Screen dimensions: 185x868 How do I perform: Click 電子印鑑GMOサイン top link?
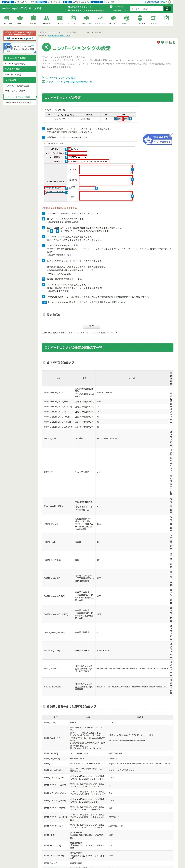tap(81, 2)
